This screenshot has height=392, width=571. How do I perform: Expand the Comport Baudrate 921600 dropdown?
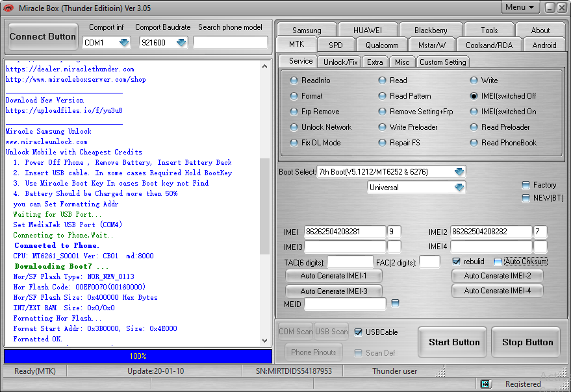(181, 43)
